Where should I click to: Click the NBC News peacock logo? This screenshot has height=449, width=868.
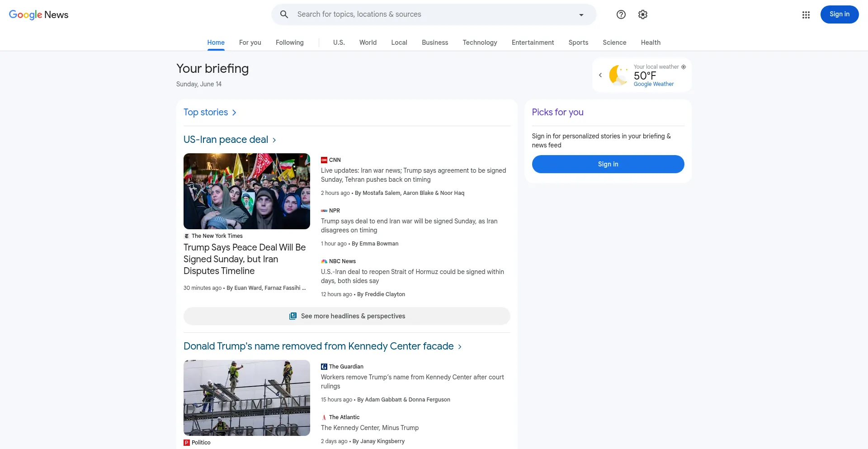pyautogui.click(x=324, y=261)
